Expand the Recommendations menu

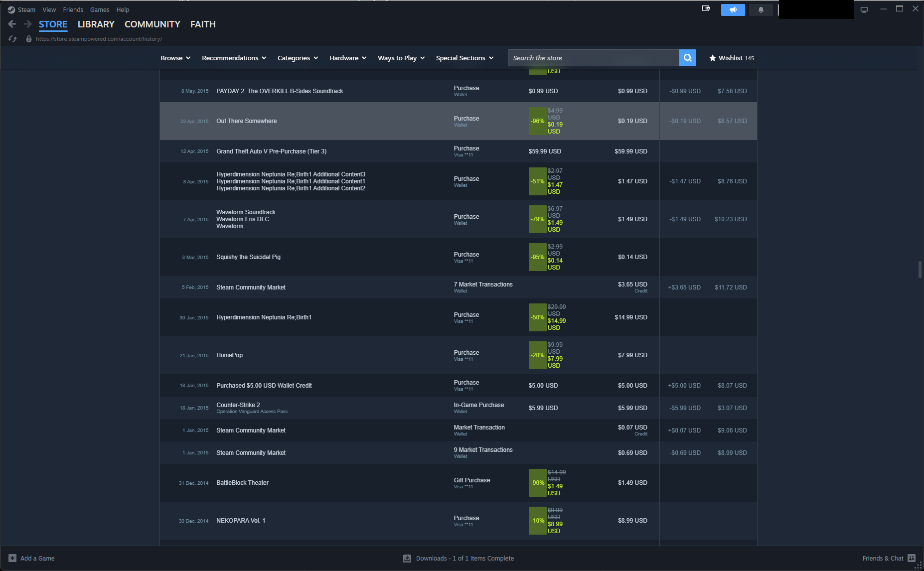tap(234, 58)
